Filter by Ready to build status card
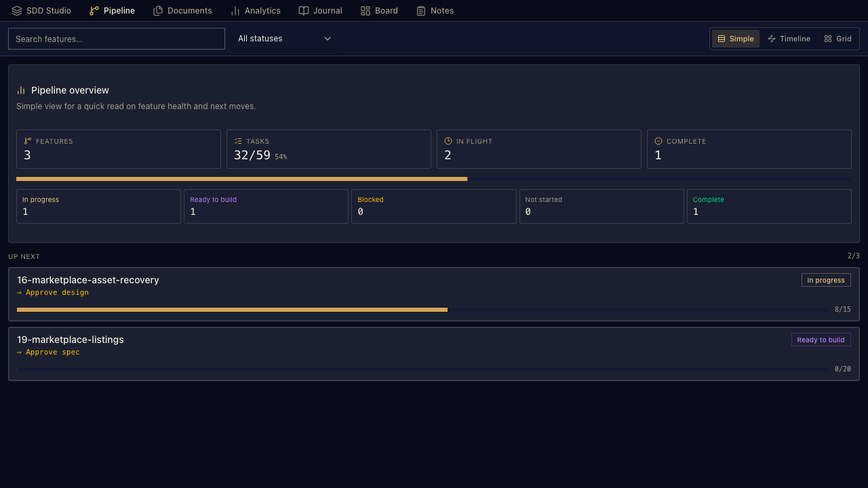 [x=266, y=206]
